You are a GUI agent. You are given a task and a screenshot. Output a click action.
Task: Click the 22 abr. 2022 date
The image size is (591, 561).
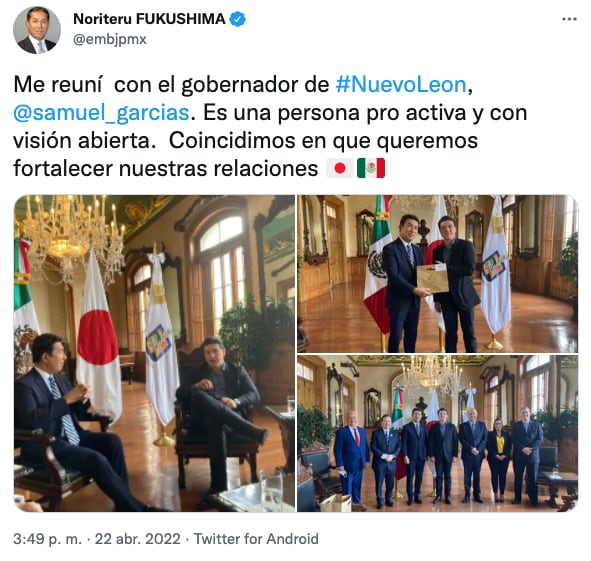tap(138, 539)
